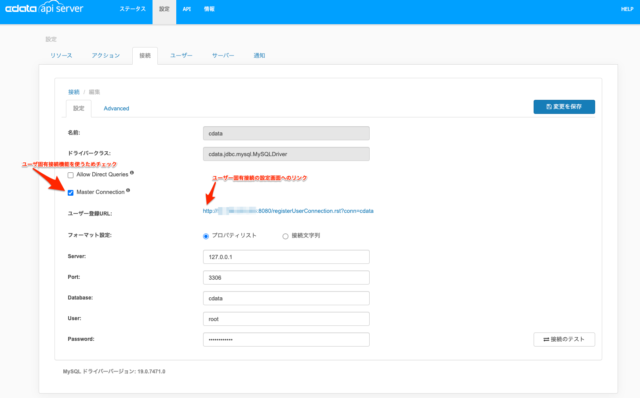640x398 pixels.
Task: Uncheck the Master Connection checkbox
Action: [71, 193]
